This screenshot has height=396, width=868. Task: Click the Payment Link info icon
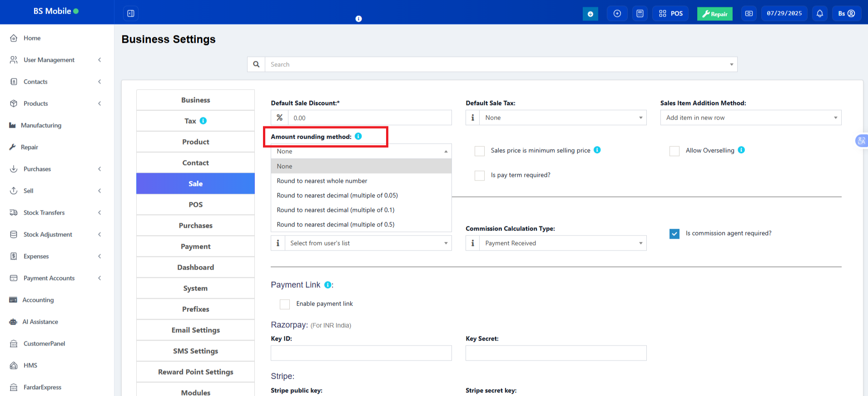[x=327, y=285]
